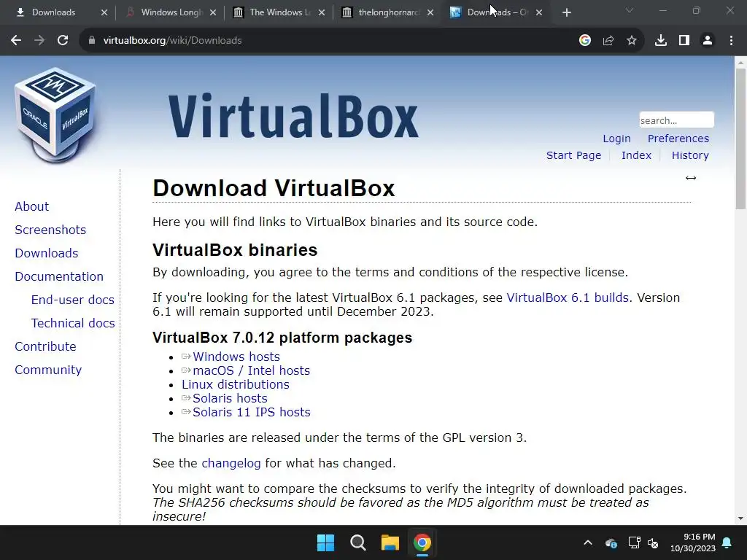The image size is (747, 560).
Task: Open the OneDrive cloud tray icon
Action: coord(611,542)
